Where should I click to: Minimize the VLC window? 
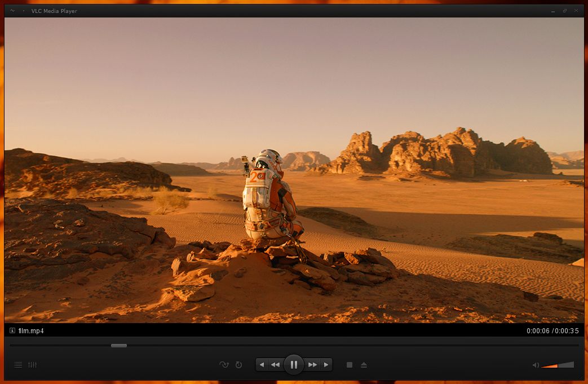tap(552, 11)
